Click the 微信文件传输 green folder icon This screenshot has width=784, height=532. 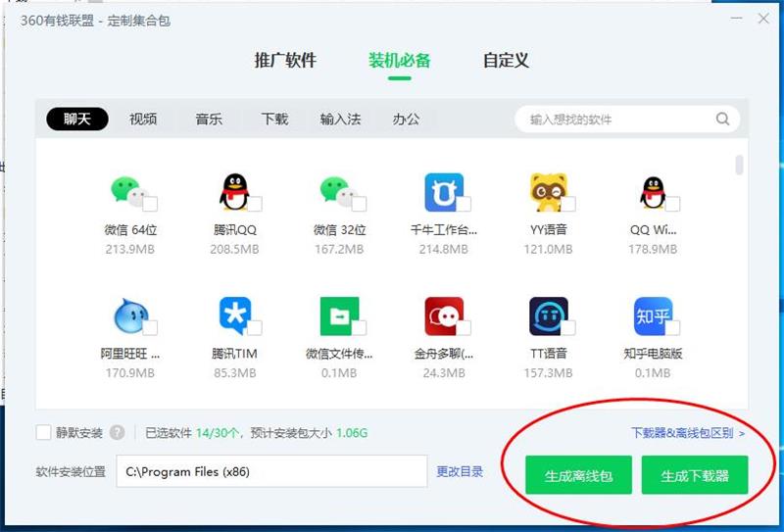point(339,316)
